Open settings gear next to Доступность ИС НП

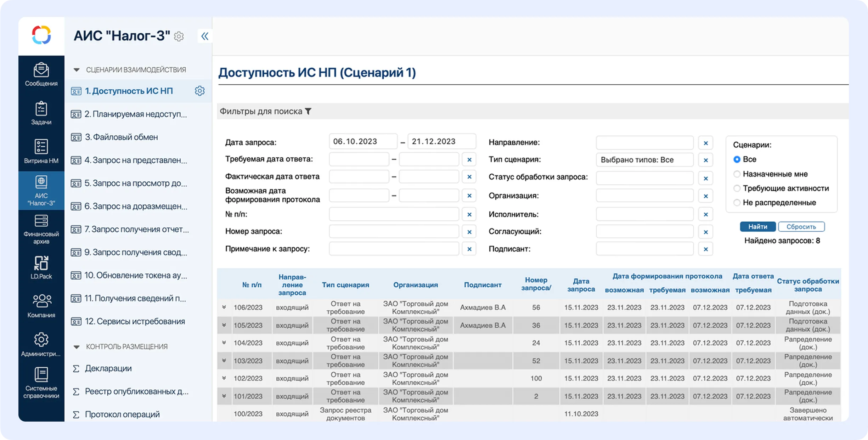[200, 91]
